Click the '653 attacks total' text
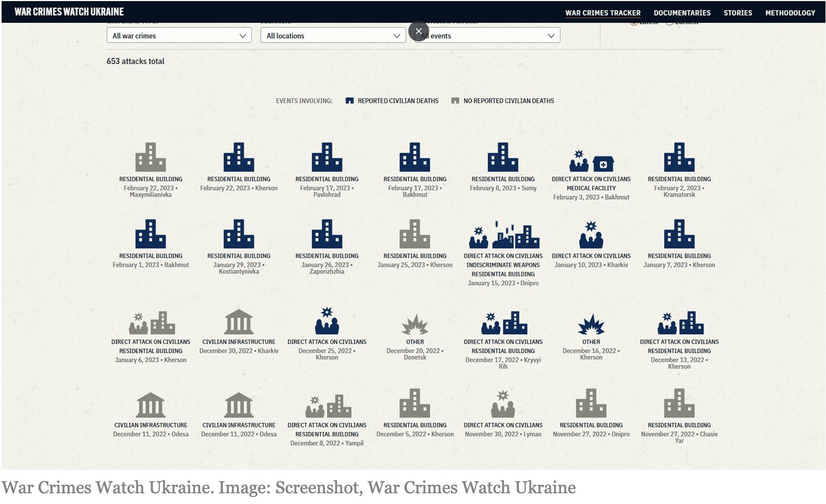The height and width of the screenshot is (504, 826). pyautogui.click(x=136, y=61)
